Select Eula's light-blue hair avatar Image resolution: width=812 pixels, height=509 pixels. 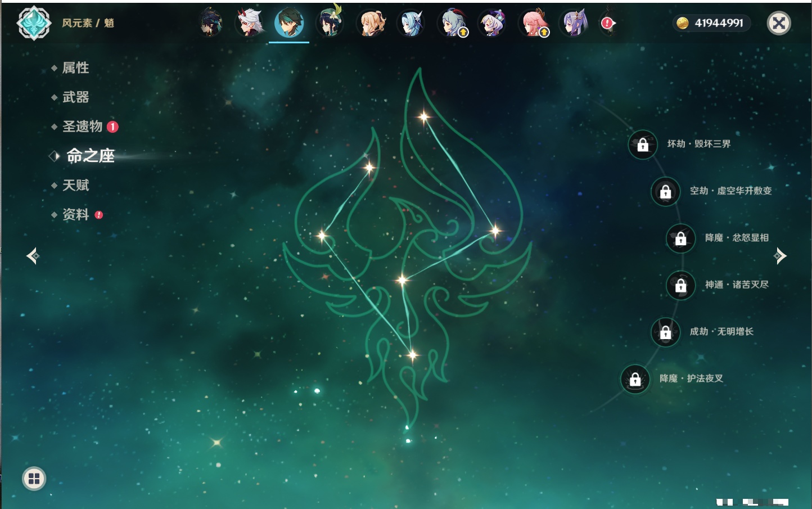(411, 23)
